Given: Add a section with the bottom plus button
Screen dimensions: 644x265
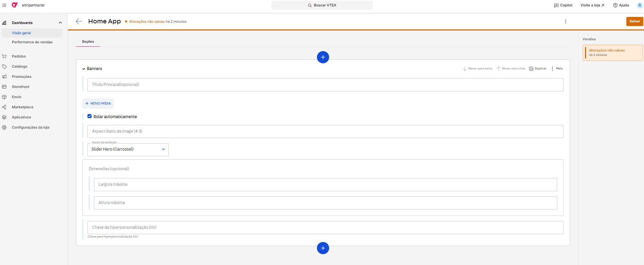Looking at the screenshot, I should click(x=323, y=248).
